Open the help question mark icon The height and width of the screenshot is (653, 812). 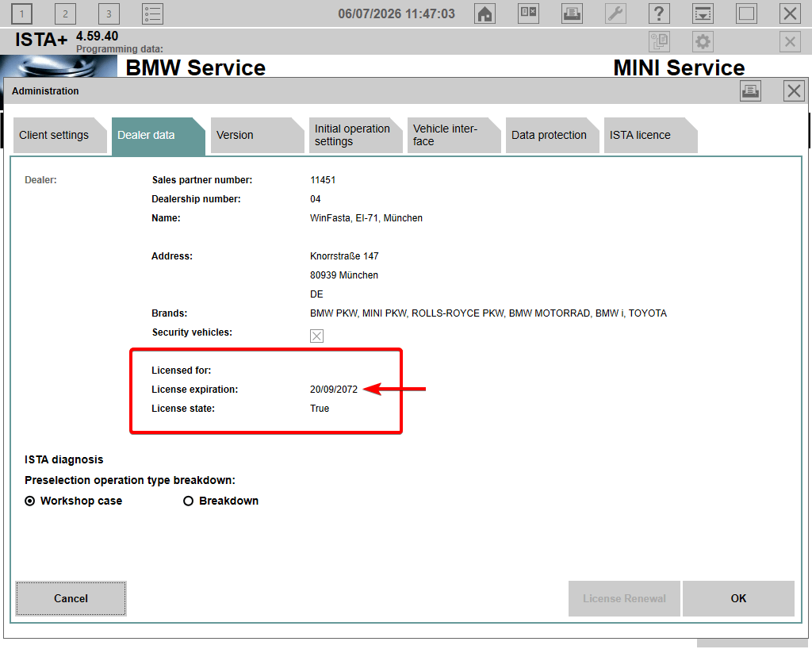click(x=659, y=13)
